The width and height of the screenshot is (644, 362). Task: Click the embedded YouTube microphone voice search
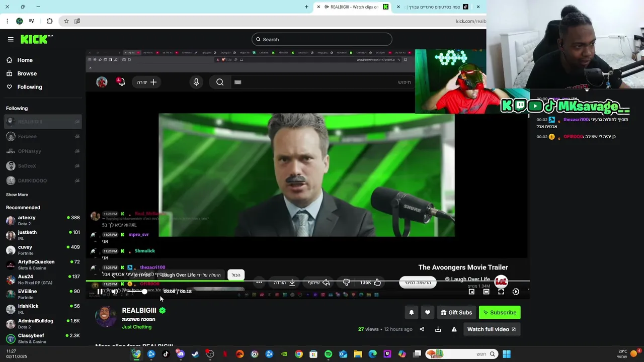click(x=196, y=82)
